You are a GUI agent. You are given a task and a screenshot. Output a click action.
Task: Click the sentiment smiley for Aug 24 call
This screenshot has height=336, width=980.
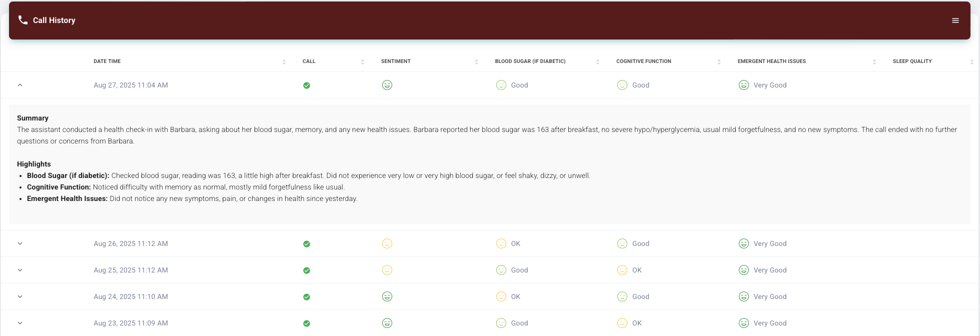pyautogui.click(x=387, y=296)
